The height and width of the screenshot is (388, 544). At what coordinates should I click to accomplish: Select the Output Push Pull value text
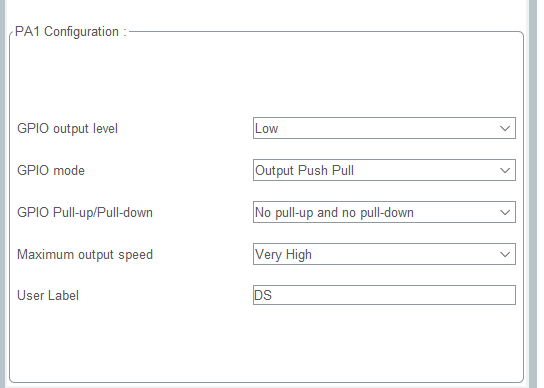click(304, 170)
